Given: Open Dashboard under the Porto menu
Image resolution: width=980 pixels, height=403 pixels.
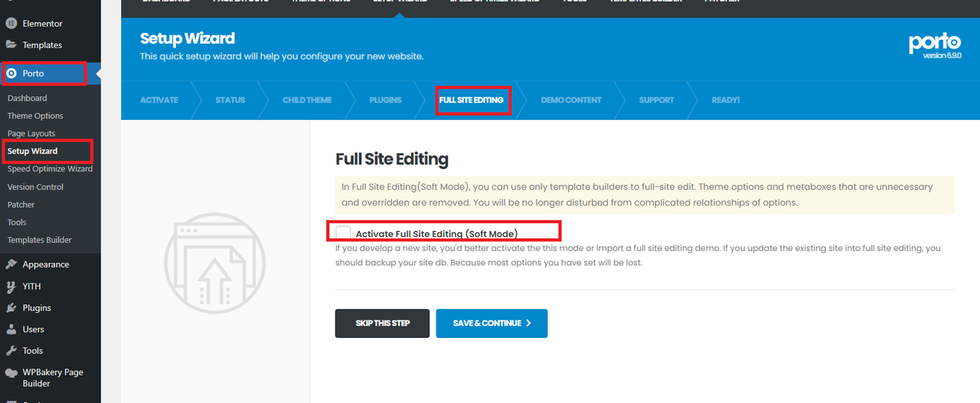Looking at the screenshot, I should tap(27, 98).
